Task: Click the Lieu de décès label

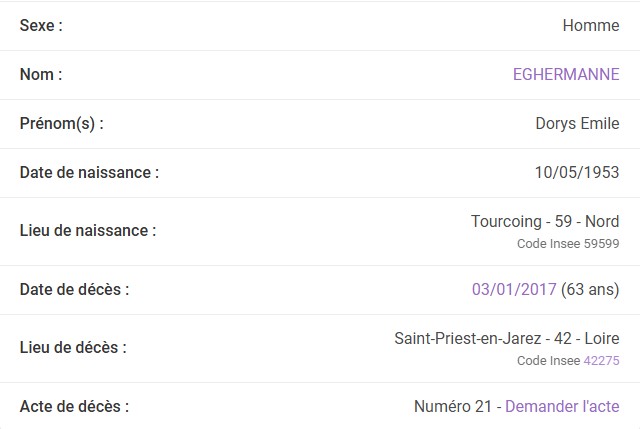Action: [73, 348]
